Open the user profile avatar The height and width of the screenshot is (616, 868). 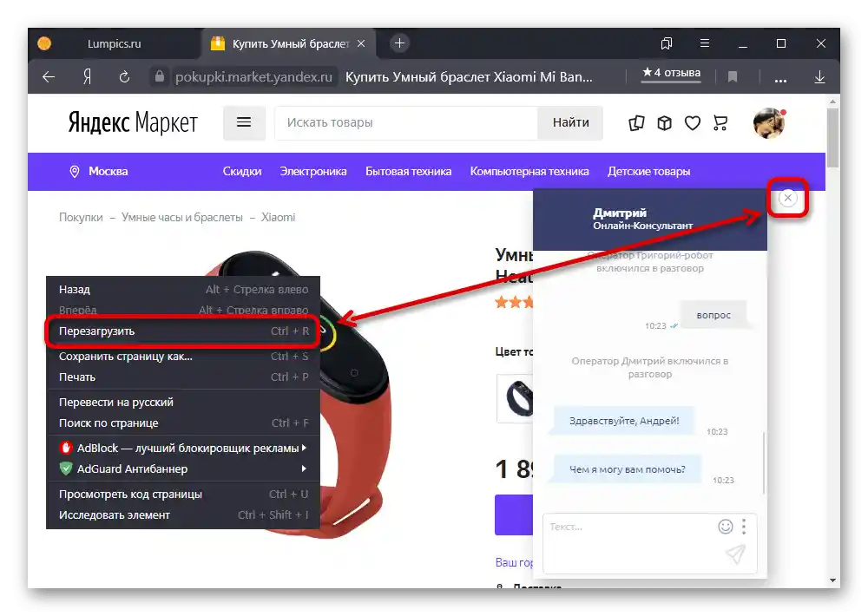click(769, 123)
